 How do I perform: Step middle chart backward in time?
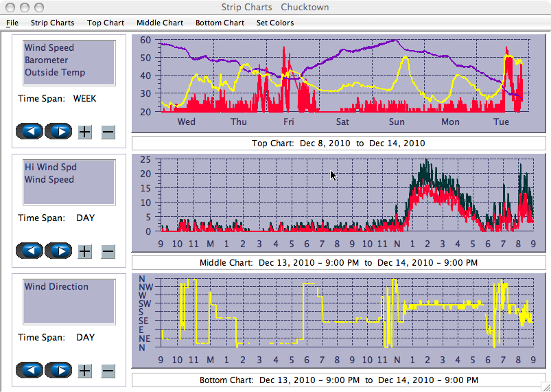point(30,251)
